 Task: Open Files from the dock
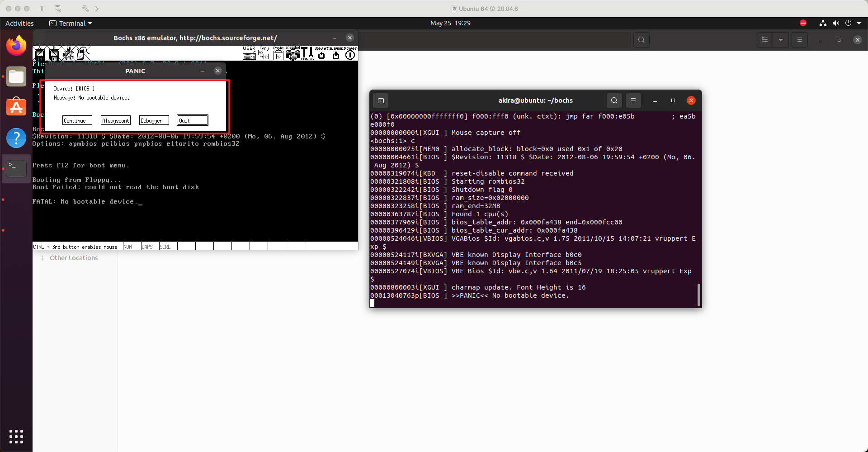pos(16,76)
